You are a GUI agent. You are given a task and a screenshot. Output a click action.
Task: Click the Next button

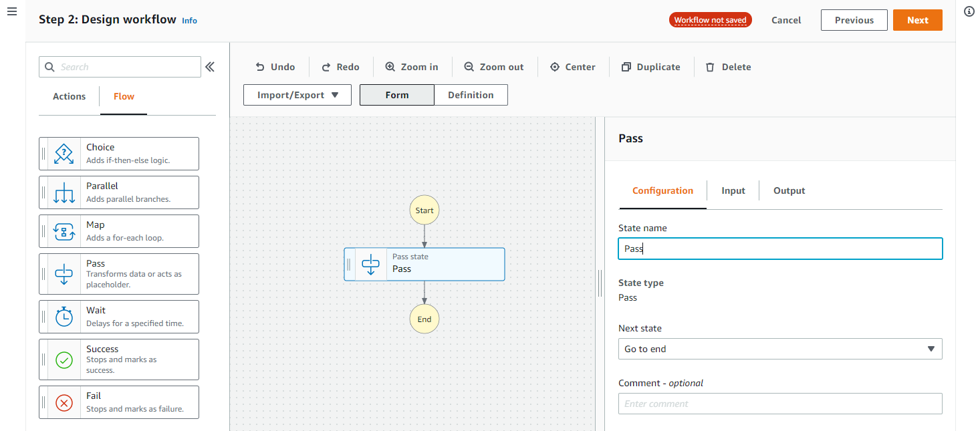[918, 20]
